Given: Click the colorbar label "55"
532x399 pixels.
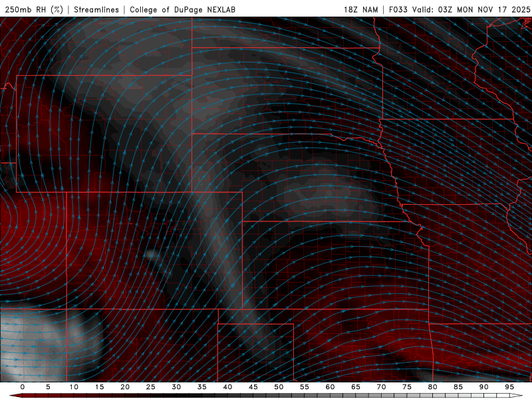Looking at the screenshot, I should tap(305, 387).
